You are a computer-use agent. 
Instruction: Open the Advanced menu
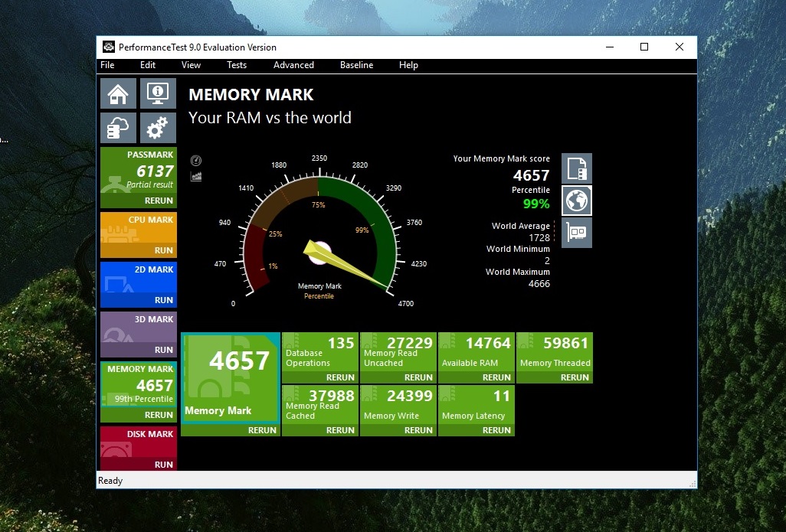[x=293, y=65]
